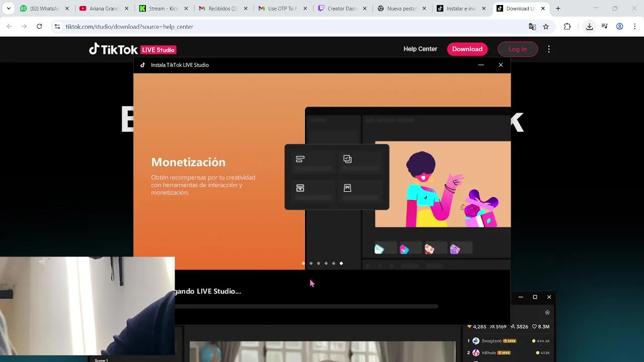Maximize the LIVE Studio window behind
The height and width of the screenshot is (362, 644).
coord(535,297)
